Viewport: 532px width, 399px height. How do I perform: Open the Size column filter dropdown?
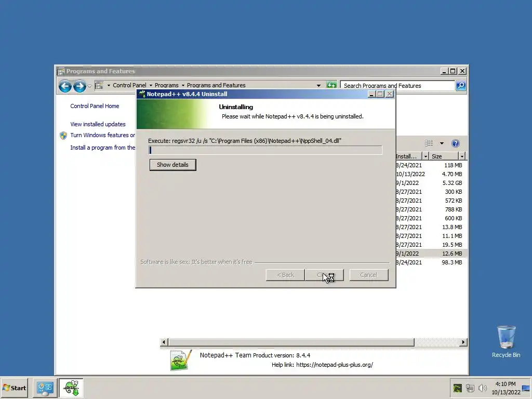click(x=462, y=156)
